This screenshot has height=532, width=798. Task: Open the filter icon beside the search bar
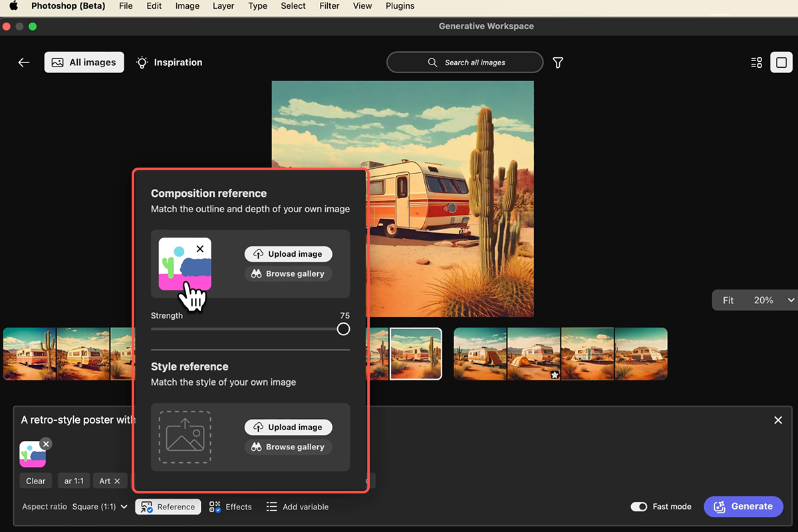point(558,62)
